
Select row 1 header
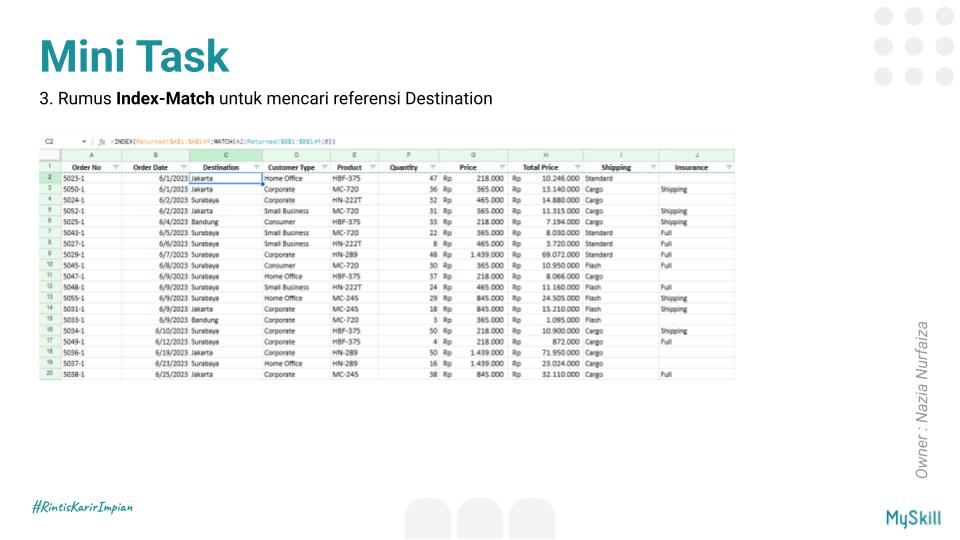(50, 167)
